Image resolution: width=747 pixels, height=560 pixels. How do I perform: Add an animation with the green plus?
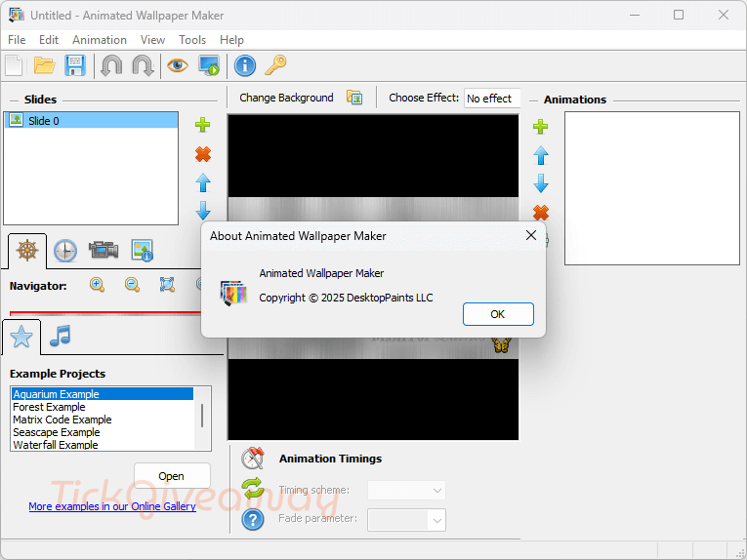(x=540, y=127)
